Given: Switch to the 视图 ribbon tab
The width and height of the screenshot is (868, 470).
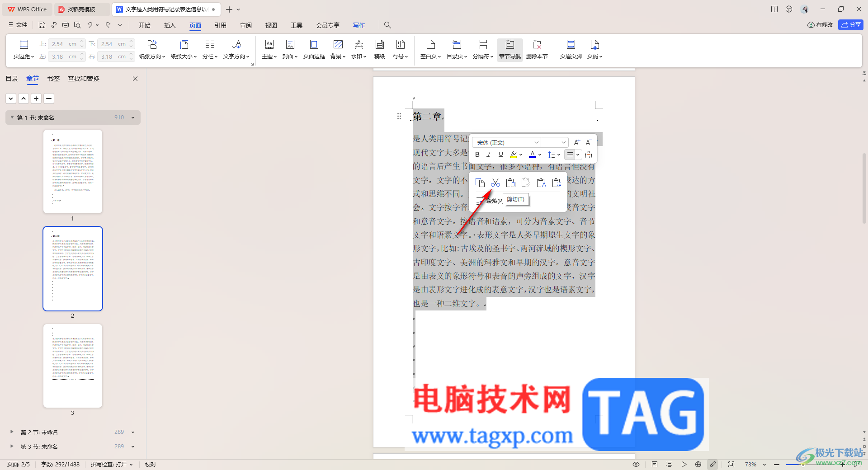Looking at the screenshot, I should click(x=271, y=25).
